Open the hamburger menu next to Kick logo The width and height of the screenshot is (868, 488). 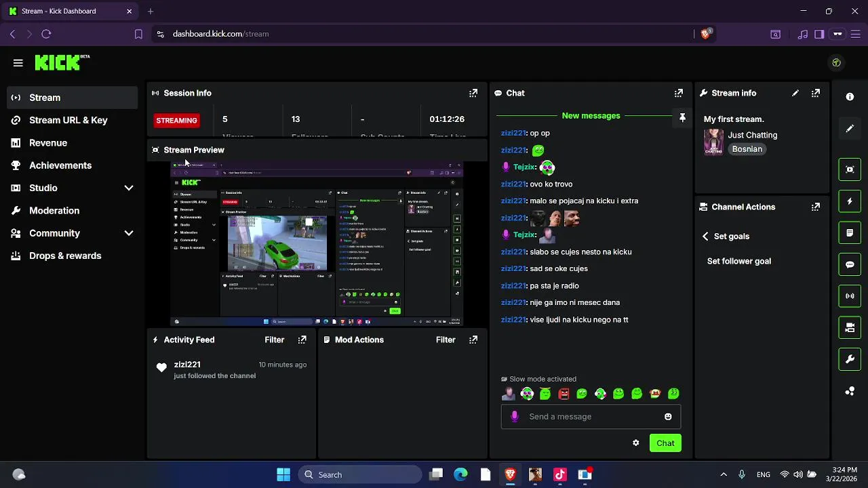tap(18, 63)
